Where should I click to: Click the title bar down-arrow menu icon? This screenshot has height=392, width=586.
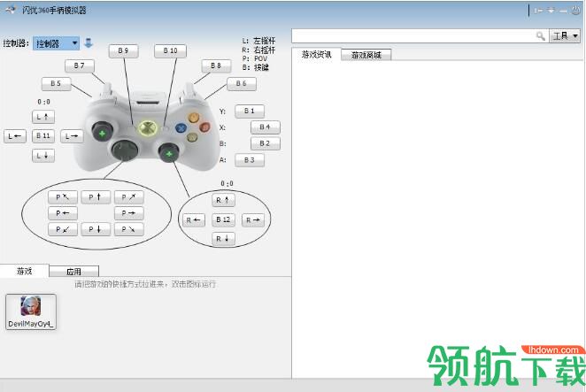click(x=551, y=11)
